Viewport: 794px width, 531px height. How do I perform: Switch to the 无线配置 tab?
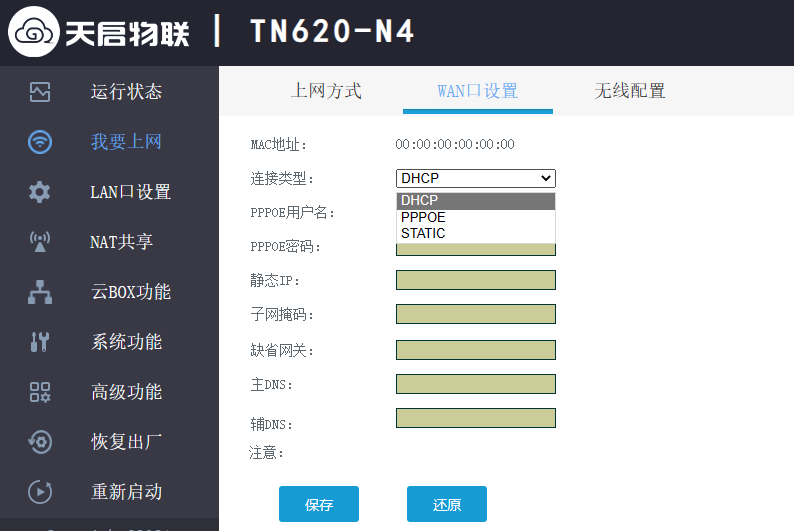[x=629, y=91]
